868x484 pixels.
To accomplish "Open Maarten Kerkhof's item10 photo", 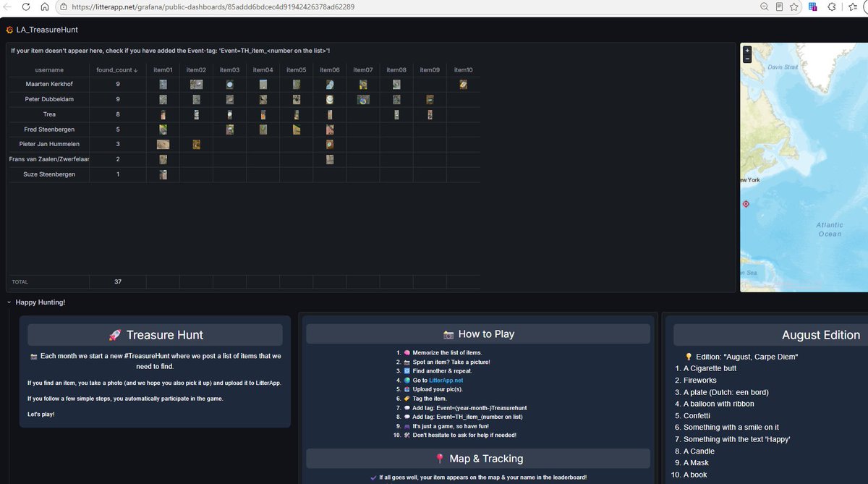I will point(463,85).
